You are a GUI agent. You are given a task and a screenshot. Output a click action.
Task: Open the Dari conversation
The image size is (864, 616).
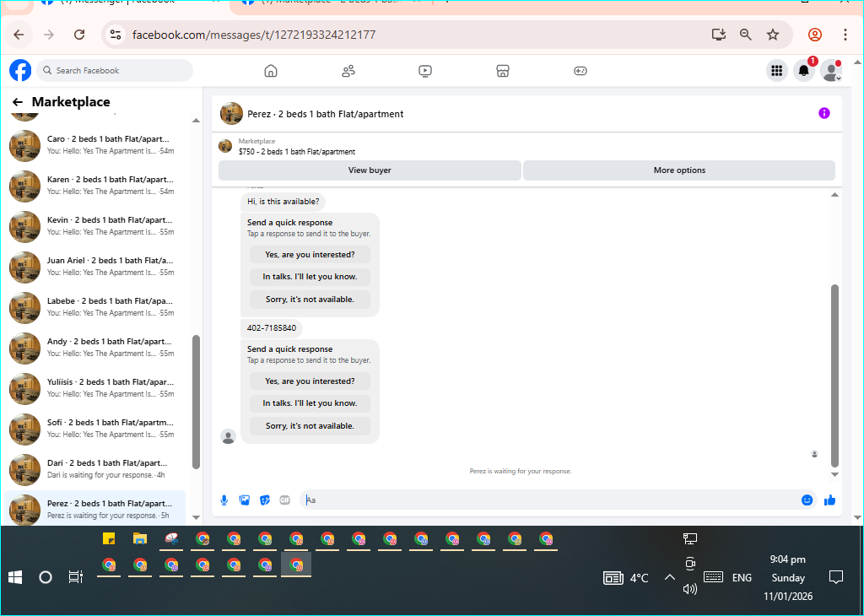(94, 469)
